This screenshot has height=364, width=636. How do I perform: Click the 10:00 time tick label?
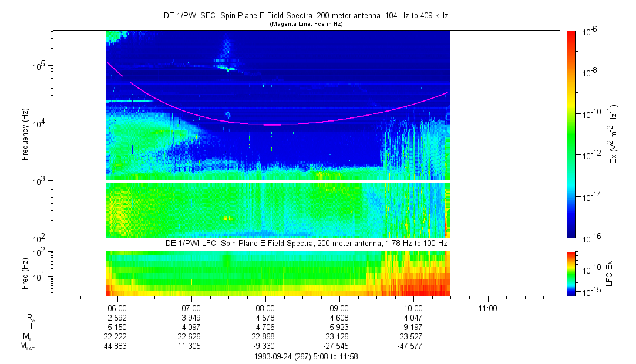point(413,308)
